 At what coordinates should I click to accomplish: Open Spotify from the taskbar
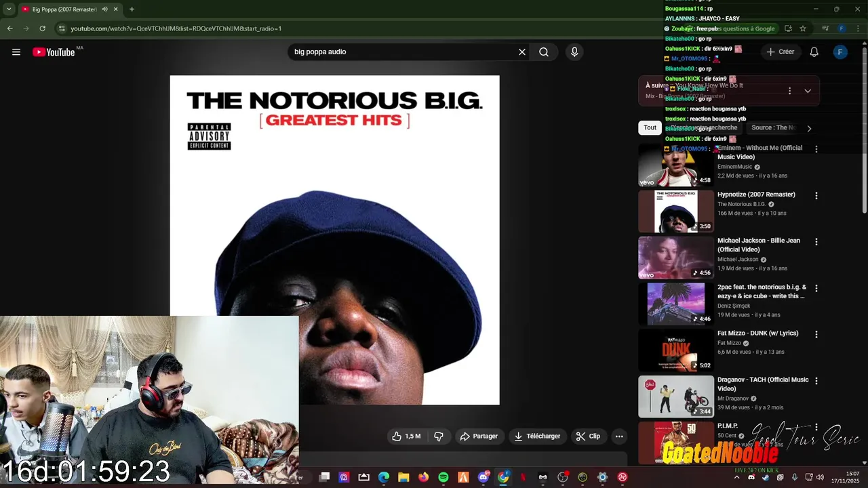[443, 477]
